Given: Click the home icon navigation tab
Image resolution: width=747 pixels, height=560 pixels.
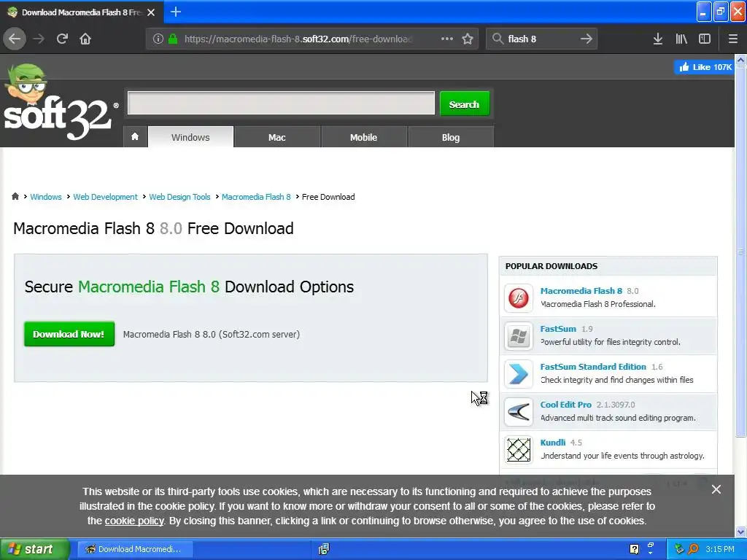Looking at the screenshot, I should pyautogui.click(x=135, y=137).
